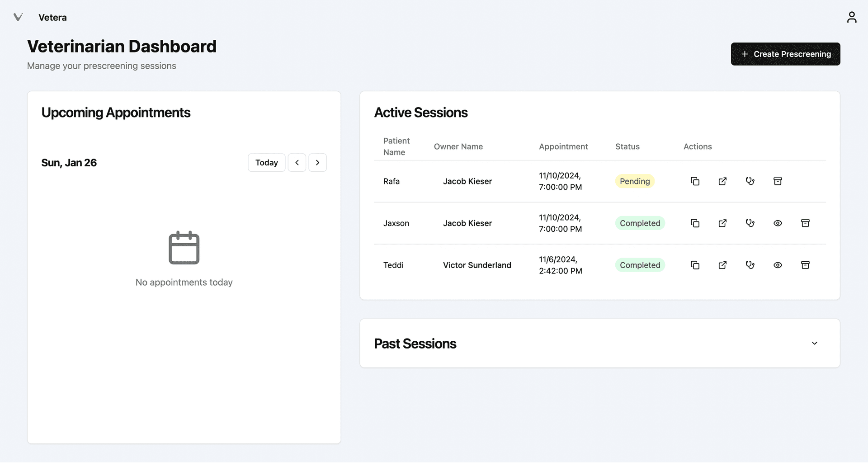Archive Teddi's completed session

pos(805,265)
